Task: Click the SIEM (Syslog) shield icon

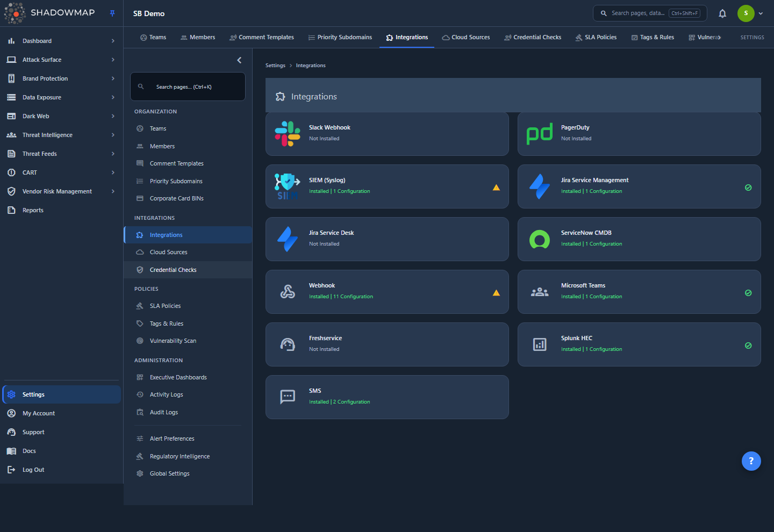Action: (x=288, y=186)
